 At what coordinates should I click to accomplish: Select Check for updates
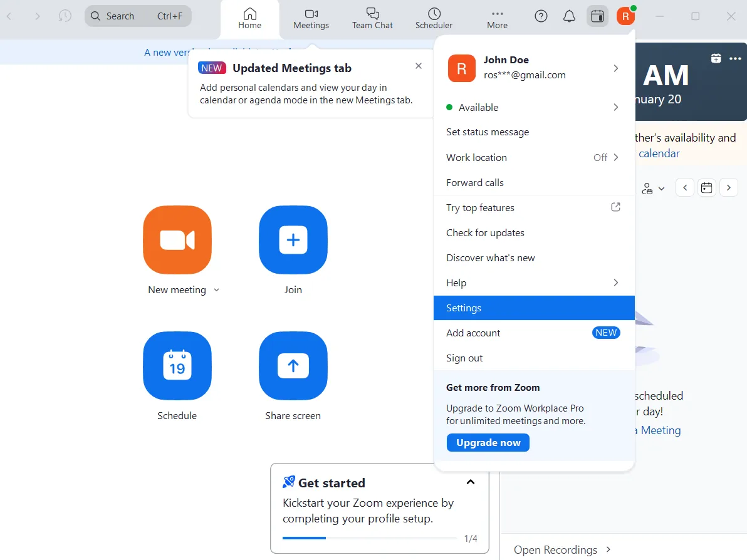pos(534,233)
